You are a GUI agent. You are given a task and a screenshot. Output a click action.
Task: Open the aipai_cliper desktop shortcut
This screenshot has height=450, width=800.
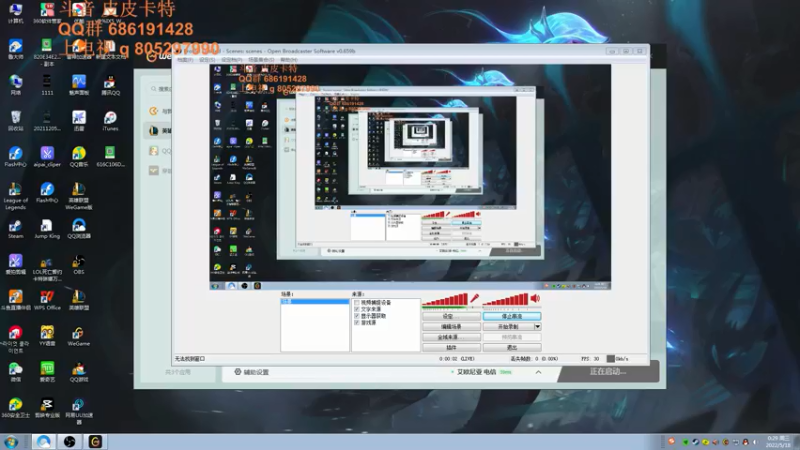(47, 157)
